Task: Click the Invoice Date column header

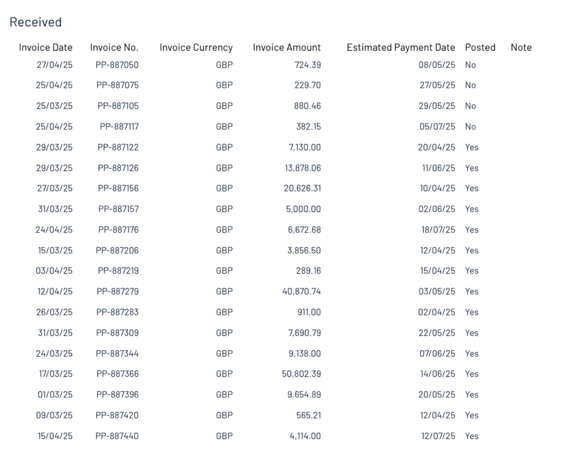Action: 46,48
